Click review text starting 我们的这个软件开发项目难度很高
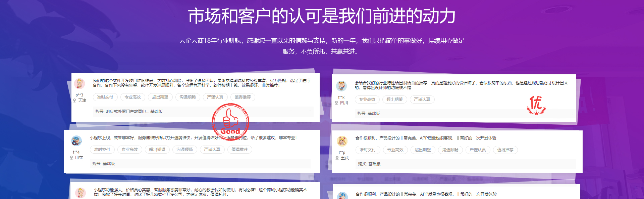Image resolution: width=644 pixels, height=199 pixels. [201, 83]
